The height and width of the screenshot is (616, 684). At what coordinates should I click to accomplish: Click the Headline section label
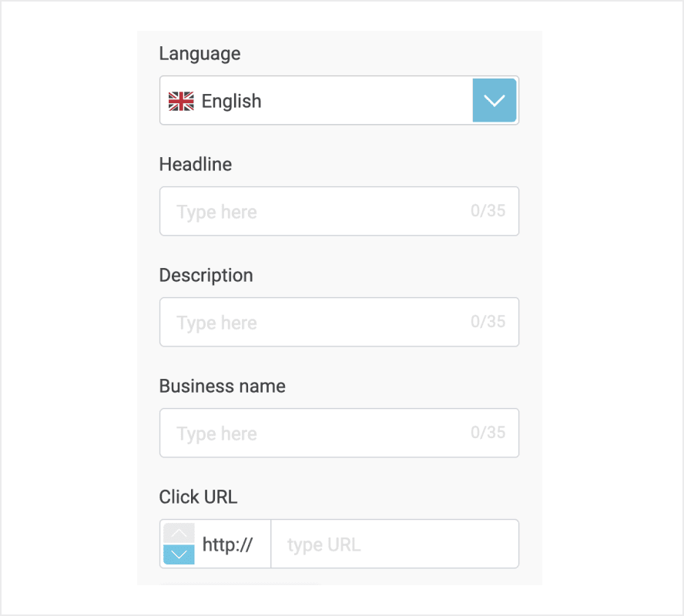pyautogui.click(x=195, y=164)
